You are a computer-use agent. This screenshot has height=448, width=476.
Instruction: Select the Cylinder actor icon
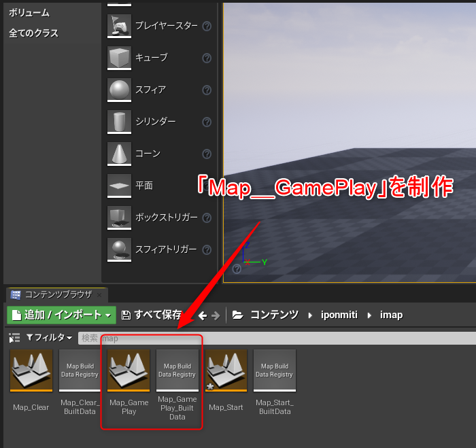pyautogui.click(x=119, y=122)
